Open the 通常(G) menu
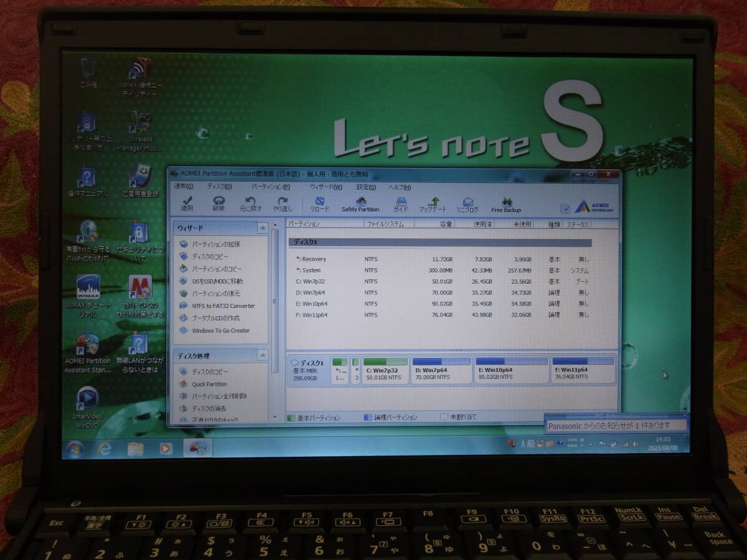The image size is (747, 560). point(184,187)
